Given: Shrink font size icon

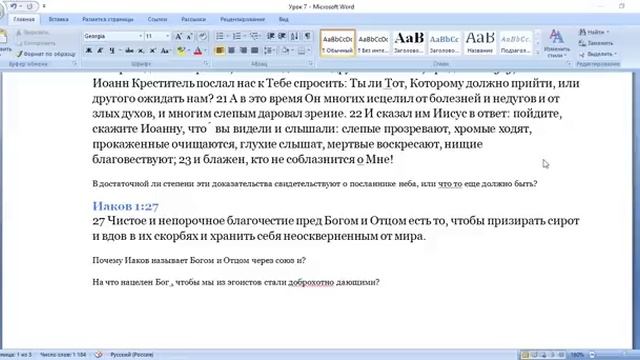Looking at the screenshot, I should (189, 36).
